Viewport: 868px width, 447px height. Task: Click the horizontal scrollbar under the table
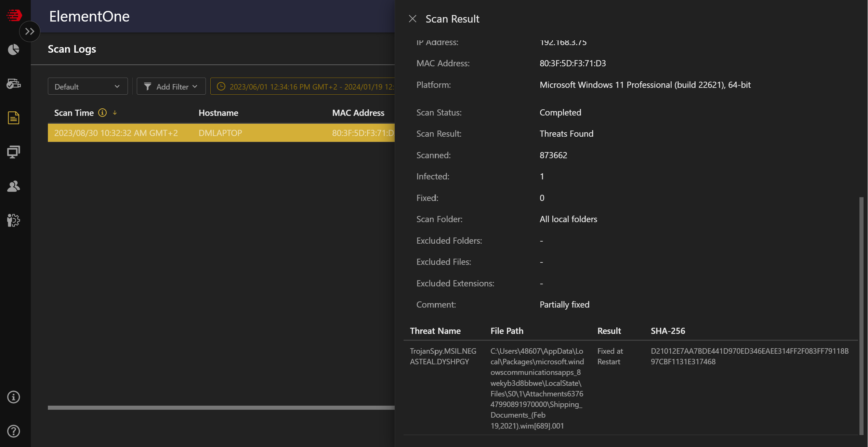221,407
